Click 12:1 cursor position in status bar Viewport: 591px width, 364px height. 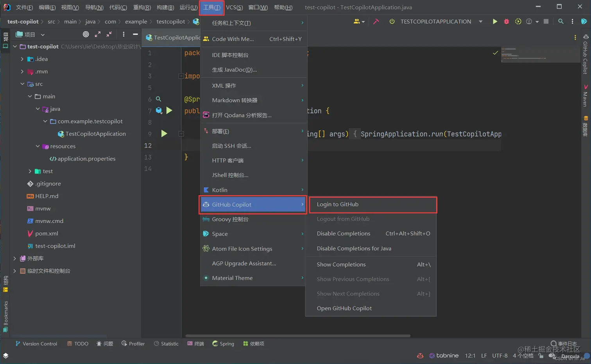[x=470, y=356]
